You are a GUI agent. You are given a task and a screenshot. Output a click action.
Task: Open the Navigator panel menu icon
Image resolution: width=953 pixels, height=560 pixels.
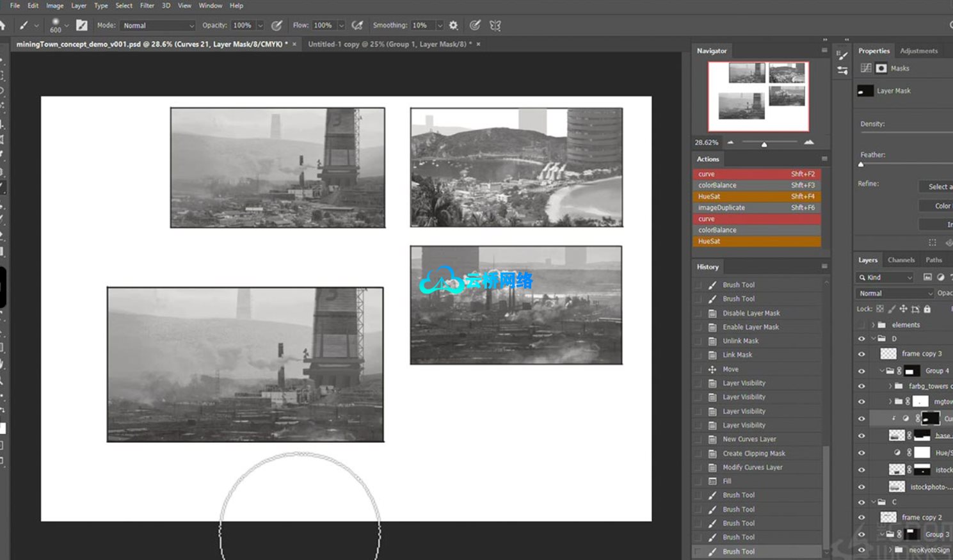point(824,51)
